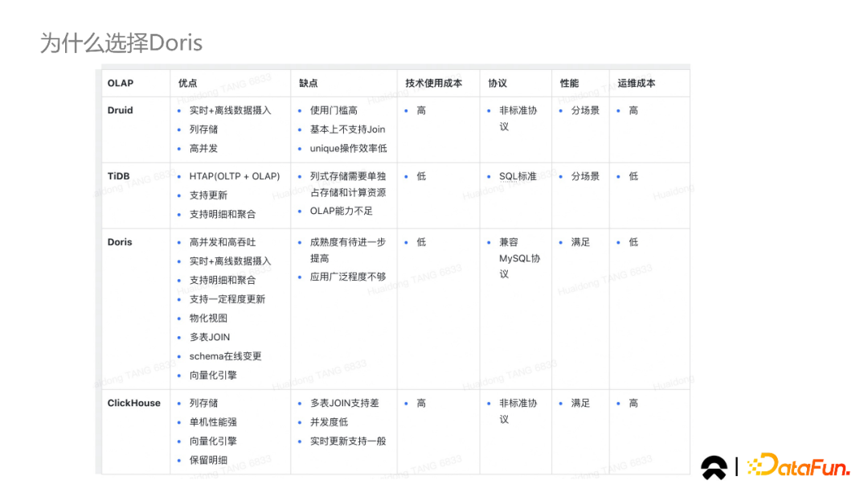
Task: Select the Druid row label
Action: [120, 110]
